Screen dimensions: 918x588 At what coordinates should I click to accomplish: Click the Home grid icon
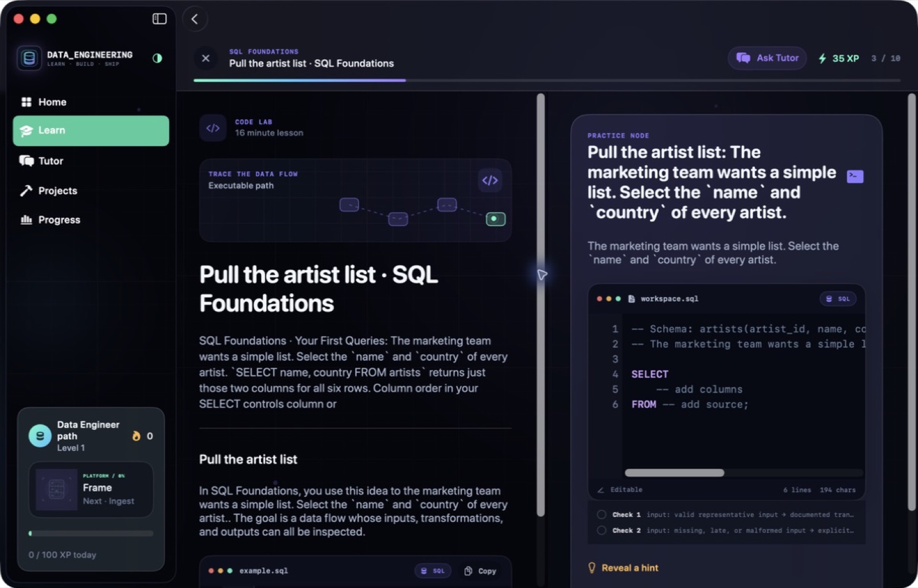tap(26, 102)
